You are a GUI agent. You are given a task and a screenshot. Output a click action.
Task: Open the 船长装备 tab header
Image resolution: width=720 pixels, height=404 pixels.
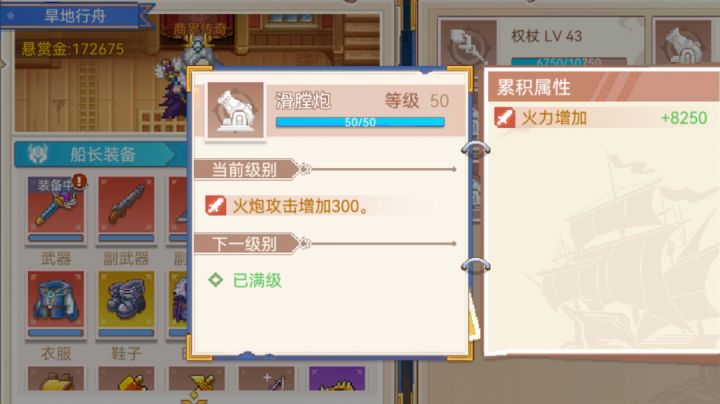click(95, 154)
